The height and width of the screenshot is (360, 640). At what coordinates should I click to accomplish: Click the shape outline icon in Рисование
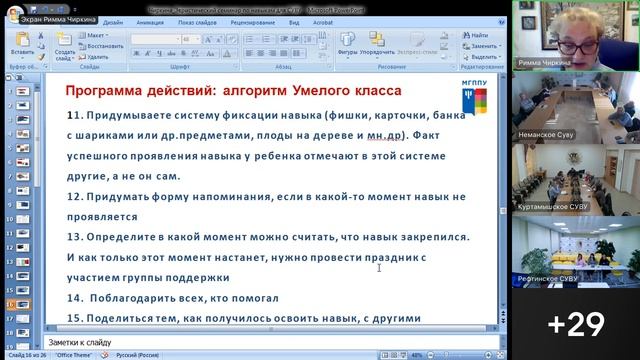(444, 46)
